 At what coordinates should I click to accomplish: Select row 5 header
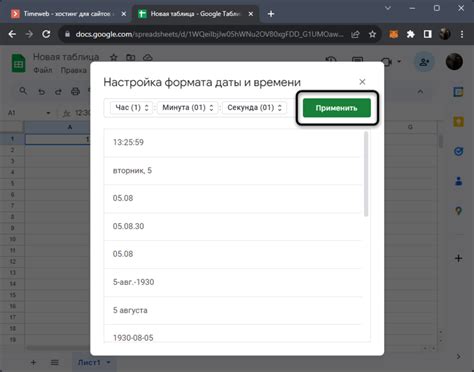(12, 183)
